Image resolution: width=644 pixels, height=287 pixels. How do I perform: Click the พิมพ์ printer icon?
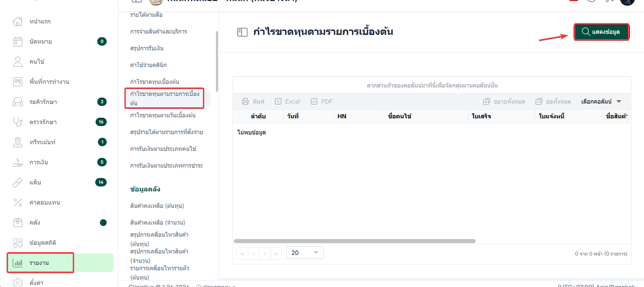[x=246, y=102]
